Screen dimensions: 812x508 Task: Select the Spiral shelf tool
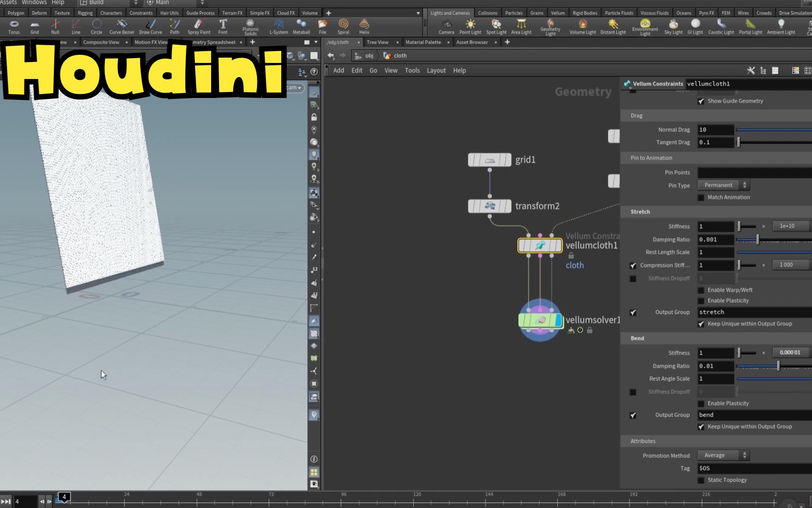343,27
